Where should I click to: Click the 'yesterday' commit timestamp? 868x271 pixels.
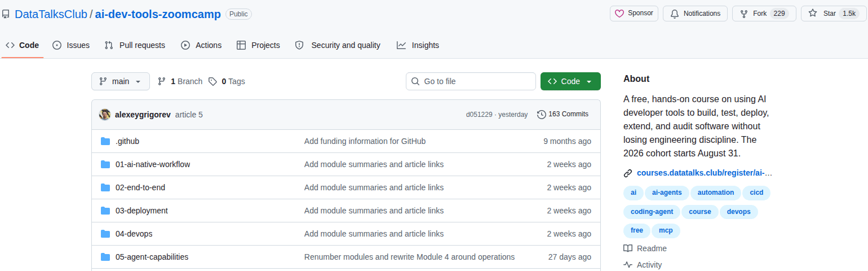click(x=512, y=115)
